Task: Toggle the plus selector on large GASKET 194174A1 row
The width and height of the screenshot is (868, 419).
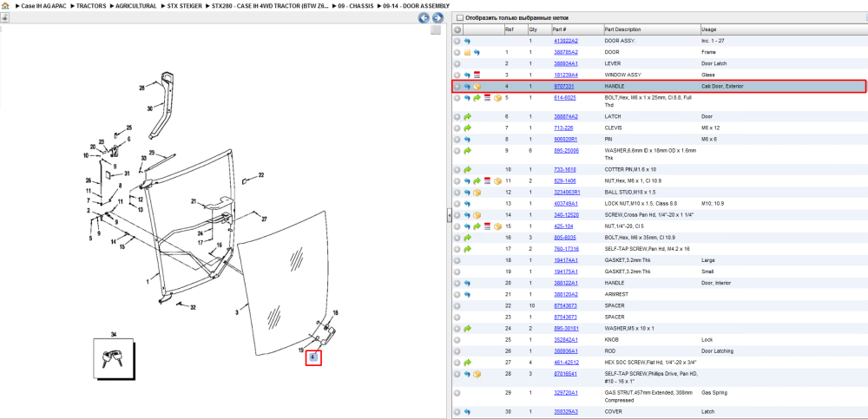Action: 457,260
